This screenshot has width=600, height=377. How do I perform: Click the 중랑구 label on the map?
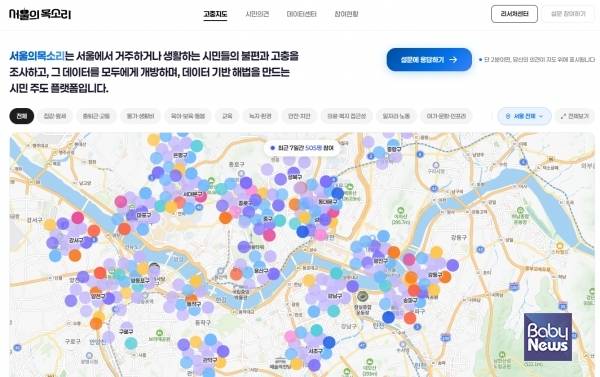click(x=394, y=149)
